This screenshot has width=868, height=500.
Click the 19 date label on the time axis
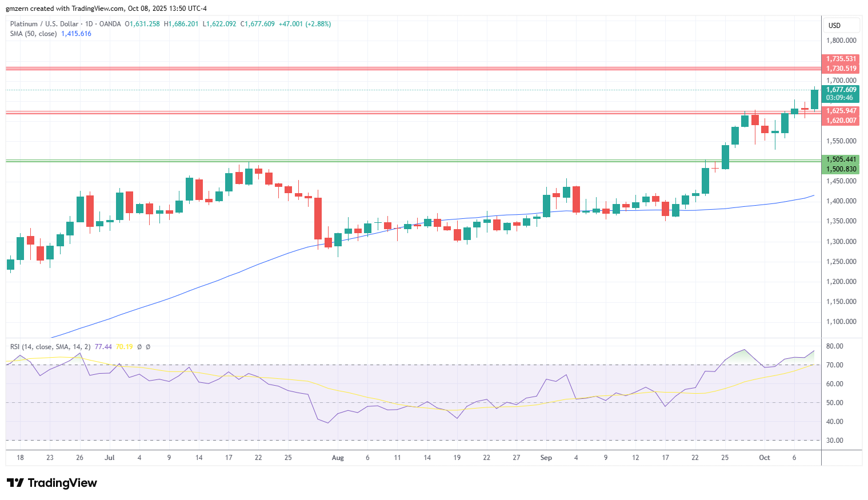[457, 458]
